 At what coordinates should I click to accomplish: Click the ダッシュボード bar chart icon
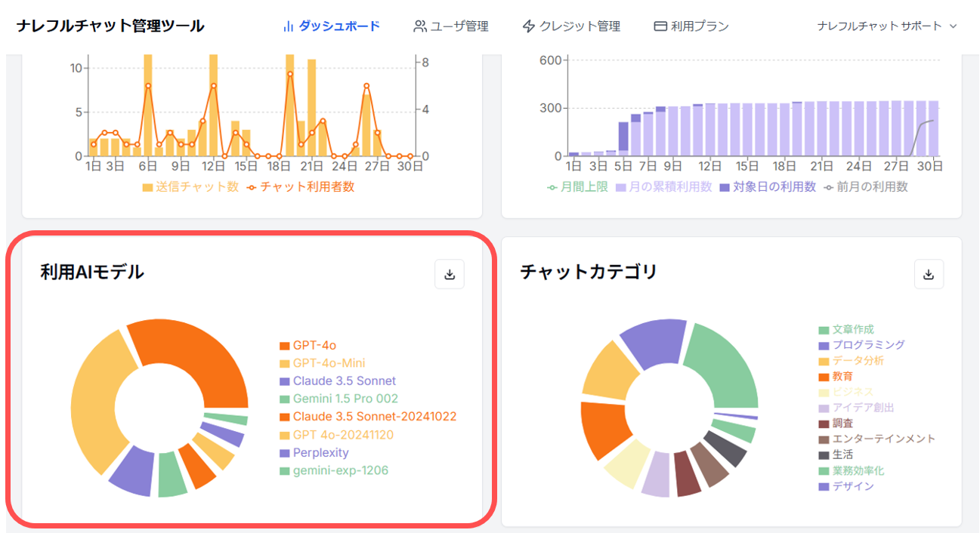pos(288,26)
